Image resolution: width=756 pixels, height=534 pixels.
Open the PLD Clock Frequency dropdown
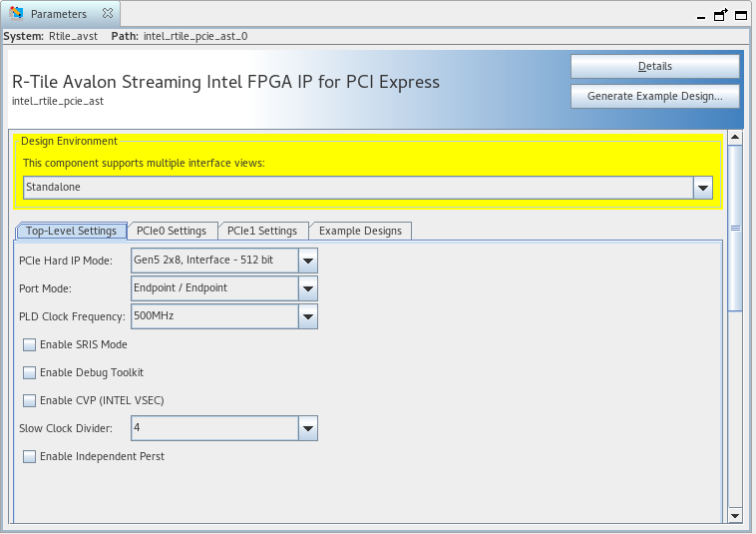click(x=308, y=316)
